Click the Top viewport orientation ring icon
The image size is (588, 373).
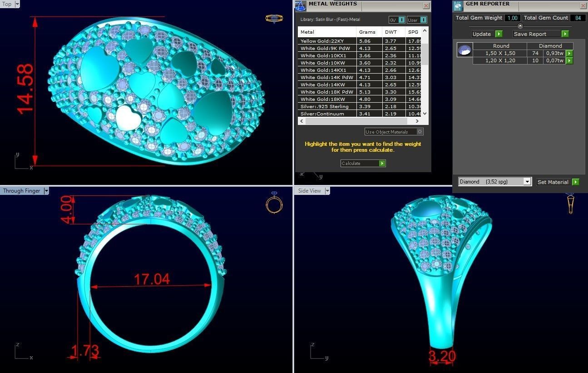point(274,19)
